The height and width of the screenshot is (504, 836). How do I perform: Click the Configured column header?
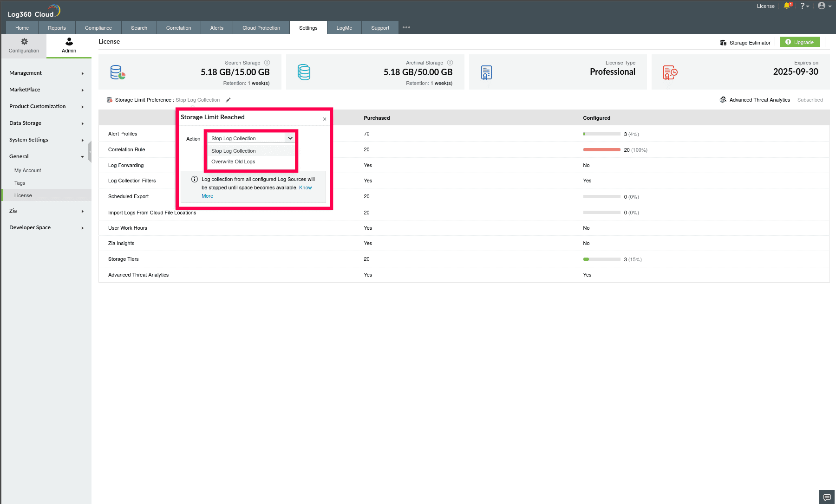point(597,118)
